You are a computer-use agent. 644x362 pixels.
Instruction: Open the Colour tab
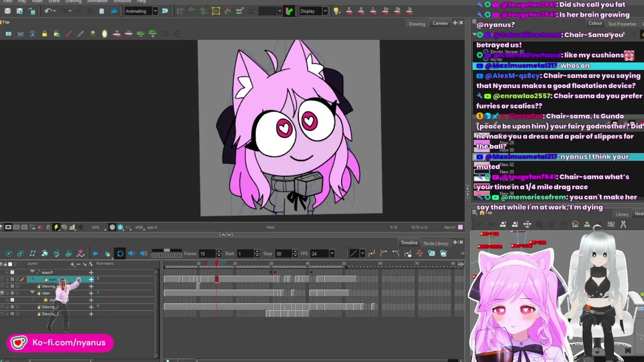coord(595,23)
